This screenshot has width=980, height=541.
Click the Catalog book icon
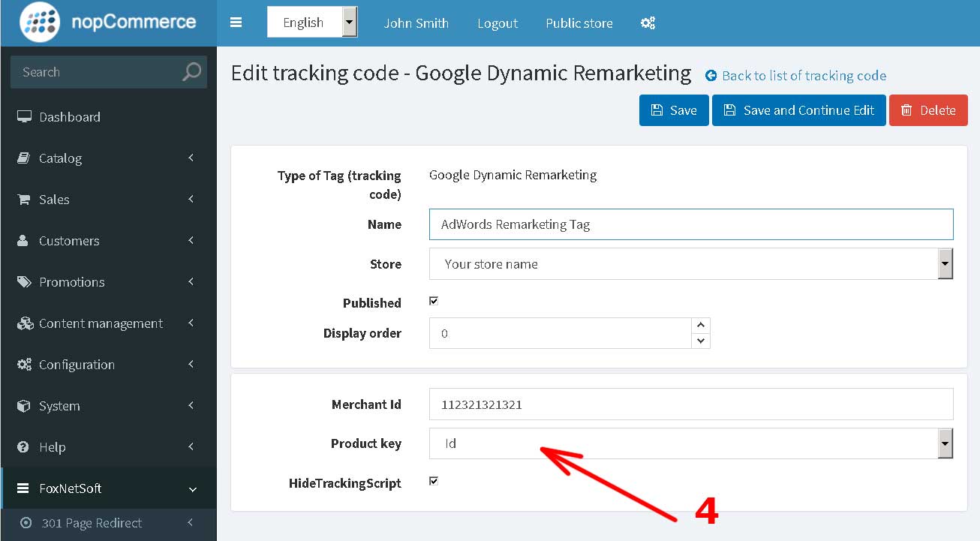pos(24,158)
